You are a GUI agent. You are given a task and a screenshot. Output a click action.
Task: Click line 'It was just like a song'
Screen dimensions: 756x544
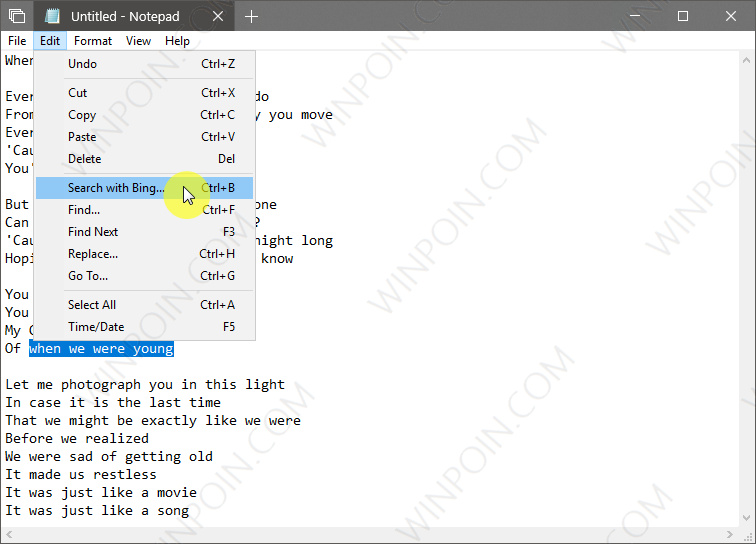tap(97, 511)
